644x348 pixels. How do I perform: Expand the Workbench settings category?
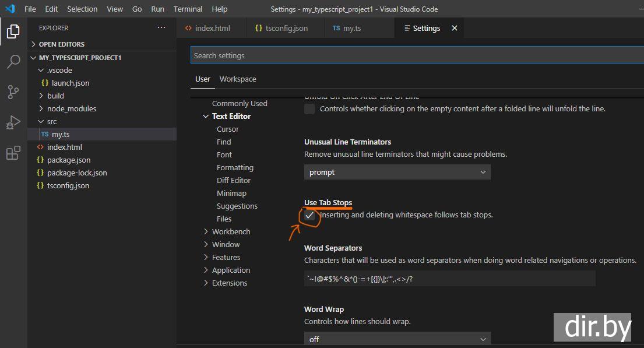(x=231, y=231)
